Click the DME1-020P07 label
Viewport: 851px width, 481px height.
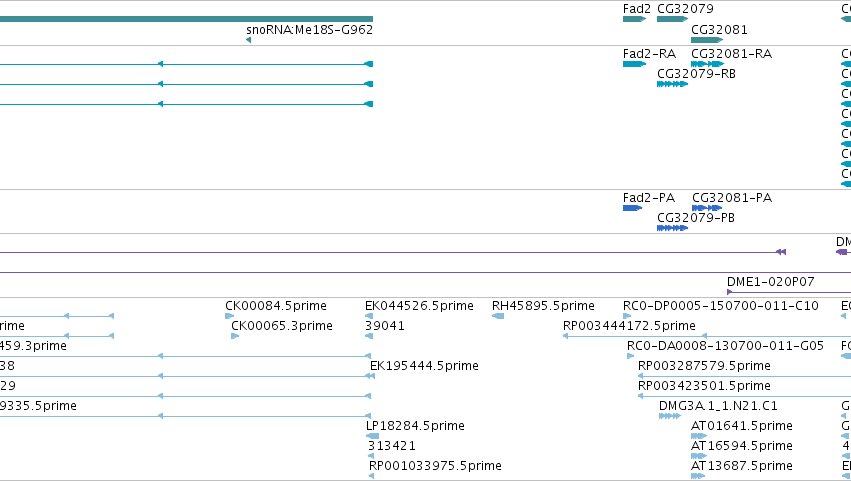tap(771, 282)
